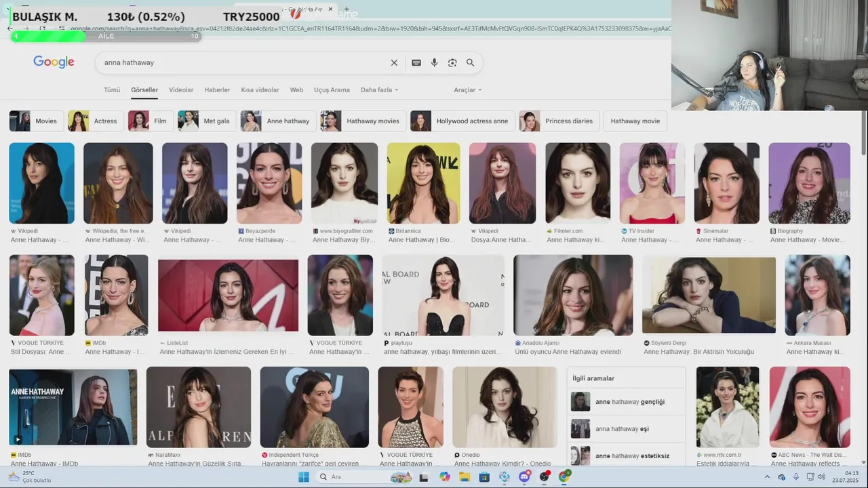
Task: Click the taskbar search box Ara
Action: click(364, 477)
